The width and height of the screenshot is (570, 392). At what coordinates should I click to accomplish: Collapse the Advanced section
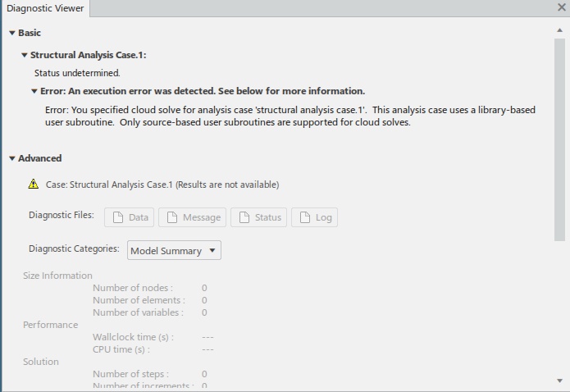tap(12, 158)
